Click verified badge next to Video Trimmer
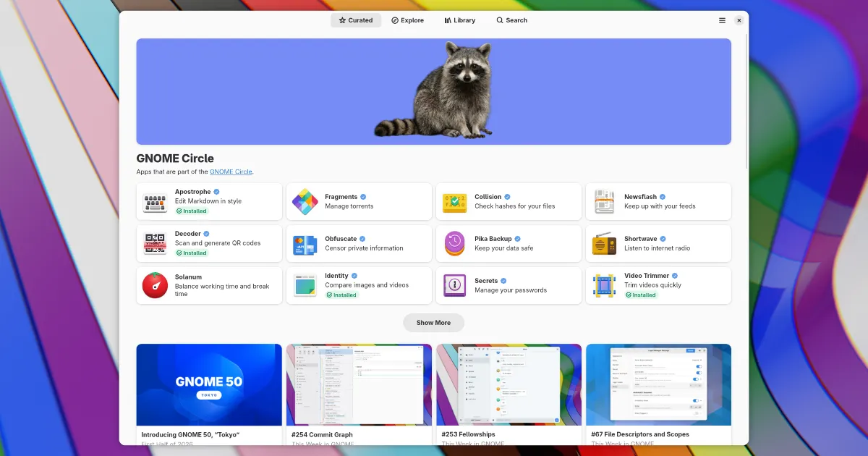Image resolution: width=868 pixels, height=456 pixels. coord(675,276)
